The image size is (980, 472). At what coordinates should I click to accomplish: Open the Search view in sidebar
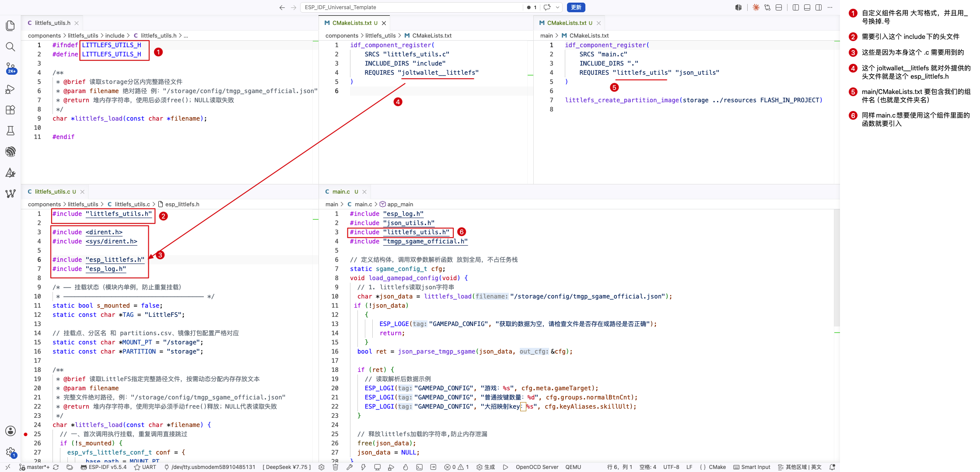(x=10, y=47)
